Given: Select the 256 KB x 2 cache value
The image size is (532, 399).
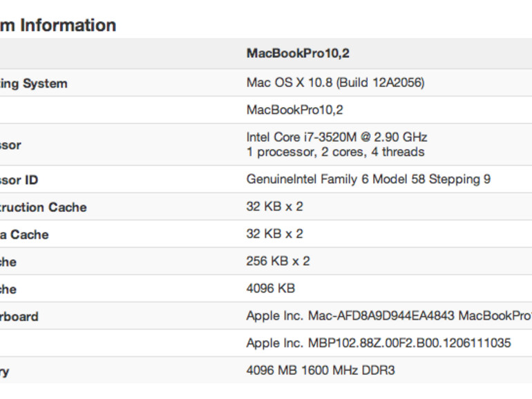Looking at the screenshot, I should point(278,261).
